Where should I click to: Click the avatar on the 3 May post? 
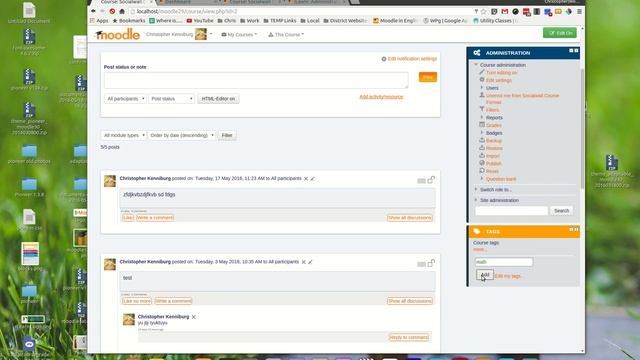point(110,264)
